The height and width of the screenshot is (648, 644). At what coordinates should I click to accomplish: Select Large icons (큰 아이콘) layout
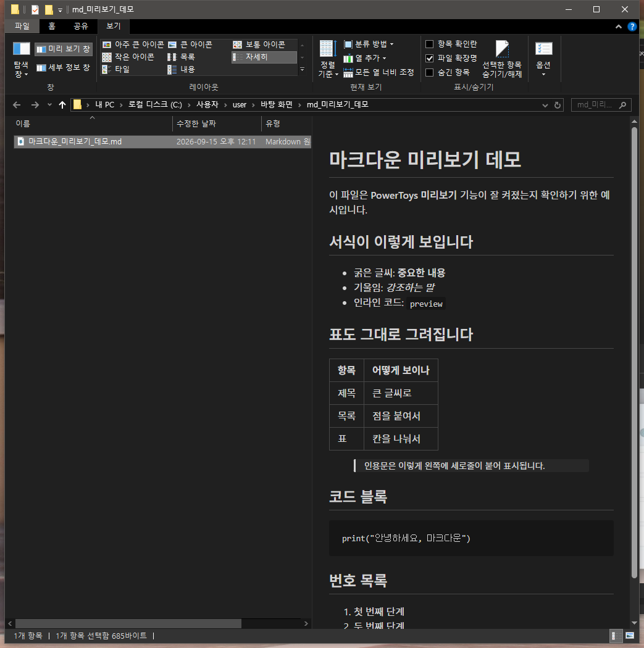coord(190,44)
